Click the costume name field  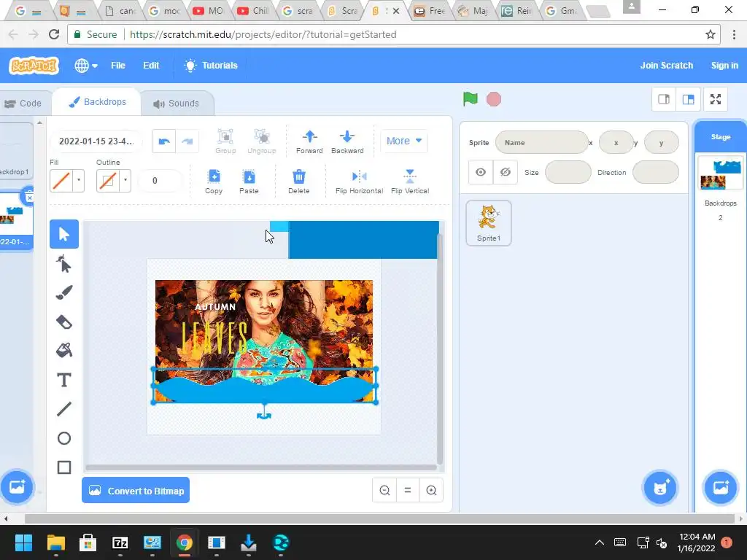pos(96,141)
